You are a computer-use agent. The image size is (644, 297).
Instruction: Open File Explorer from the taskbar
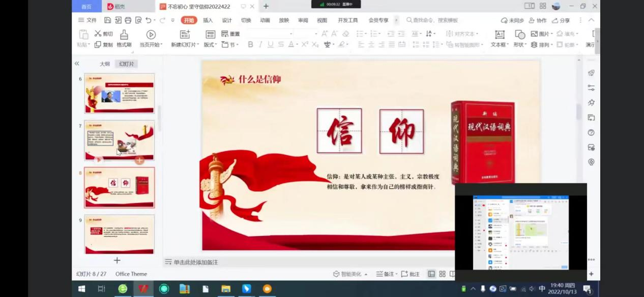226,289
